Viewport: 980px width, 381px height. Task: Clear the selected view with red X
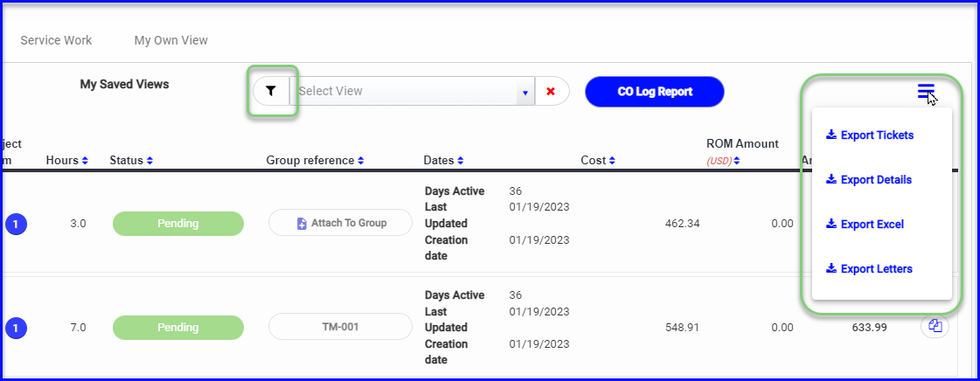[552, 91]
